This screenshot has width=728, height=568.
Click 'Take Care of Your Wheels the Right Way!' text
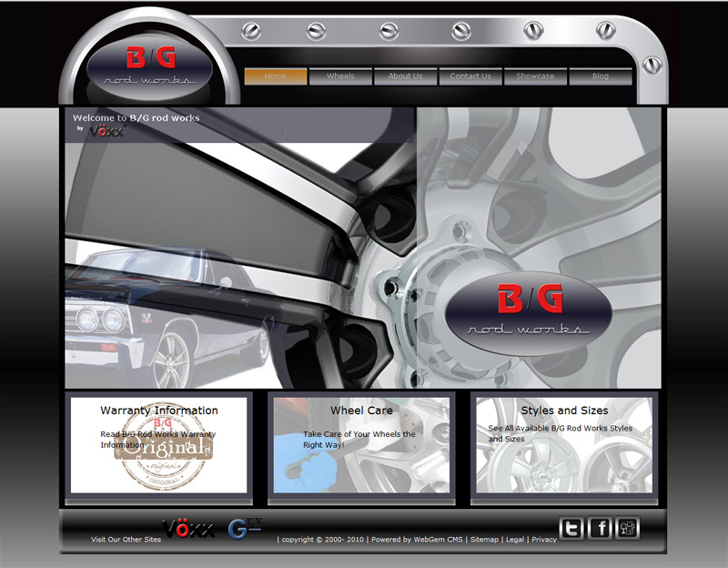(x=359, y=440)
